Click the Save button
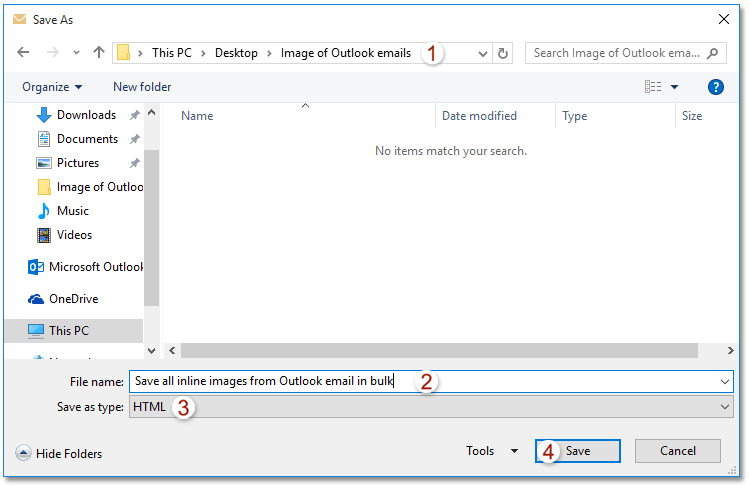The height and width of the screenshot is (485, 749). [x=578, y=451]
